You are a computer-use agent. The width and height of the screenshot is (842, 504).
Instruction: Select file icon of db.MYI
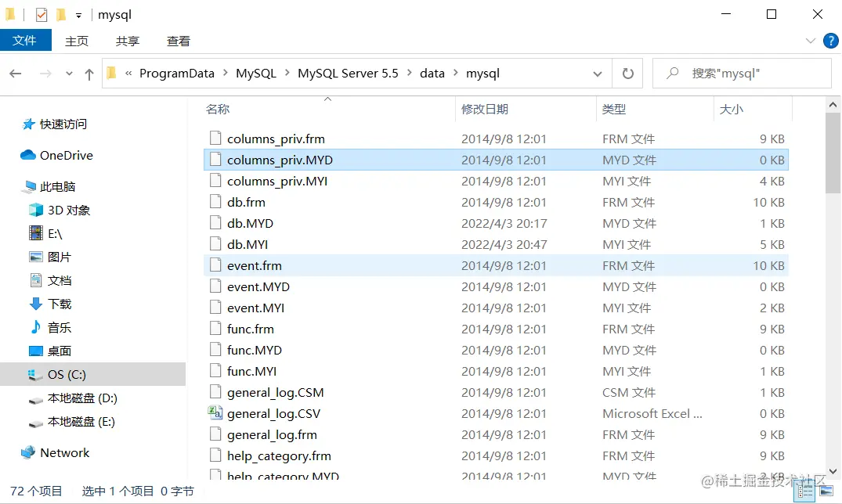coord(215,244)
